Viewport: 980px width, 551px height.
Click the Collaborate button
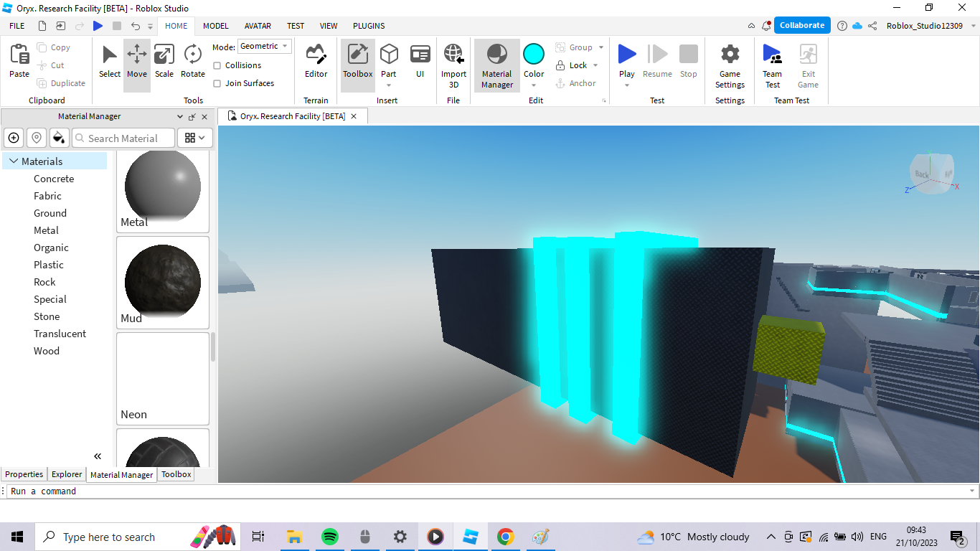[x=802, y=25]
